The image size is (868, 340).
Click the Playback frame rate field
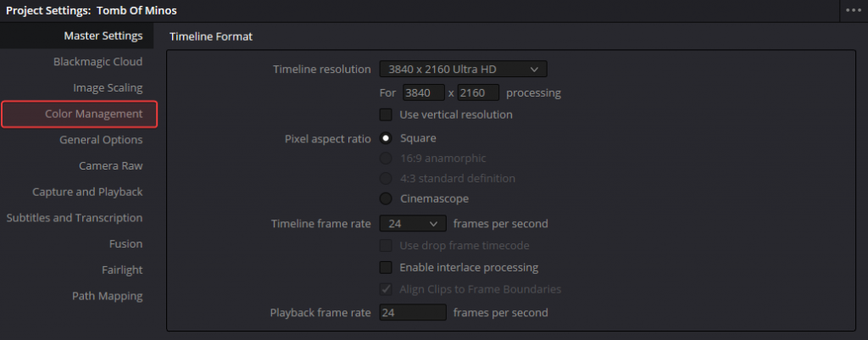pos(412,312)
